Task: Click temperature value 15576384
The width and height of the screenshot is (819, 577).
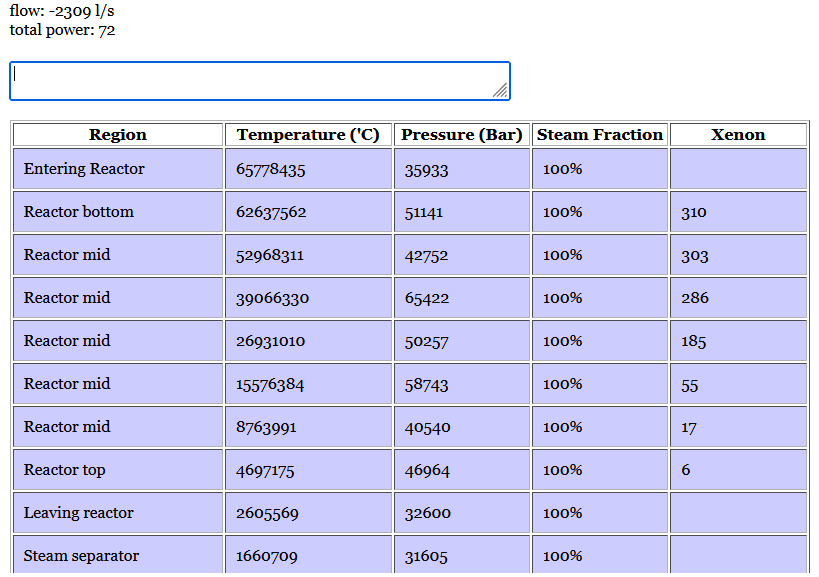Action: tap(270, 384)
